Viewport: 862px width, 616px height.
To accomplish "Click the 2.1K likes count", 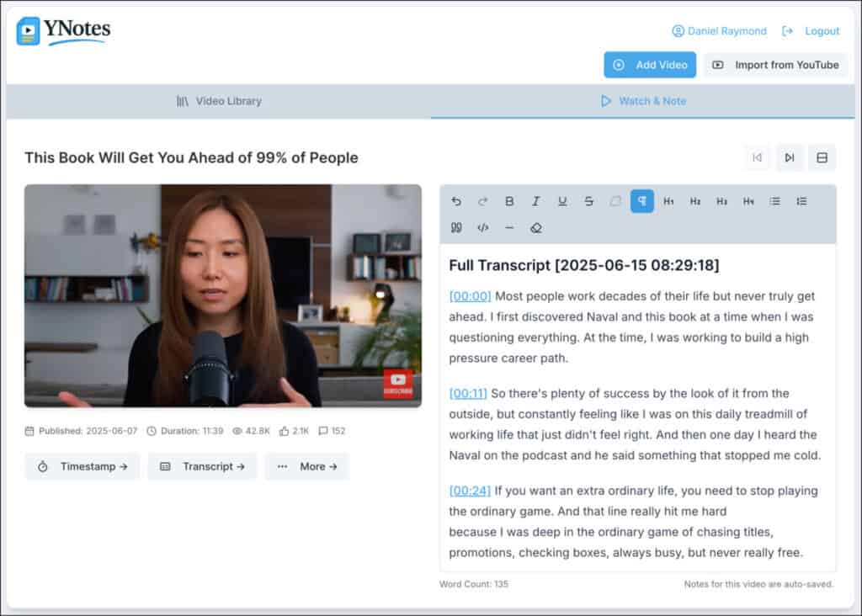I will click(x=294, y=431).
